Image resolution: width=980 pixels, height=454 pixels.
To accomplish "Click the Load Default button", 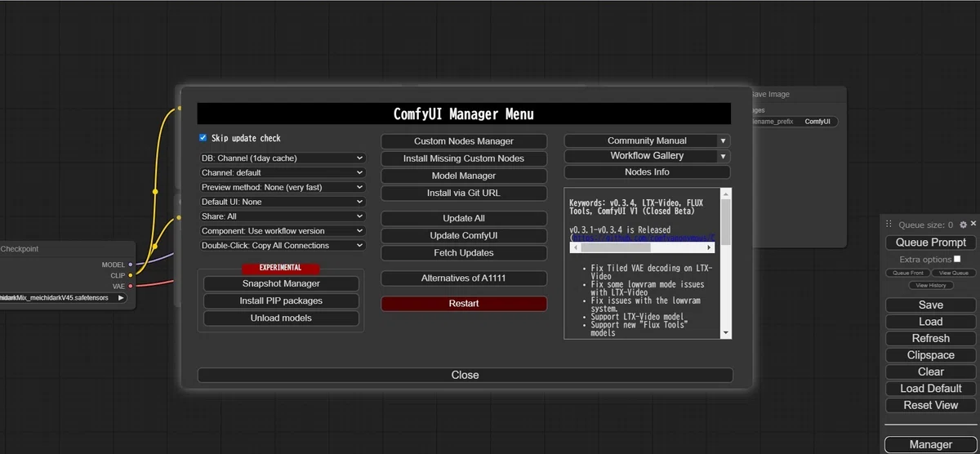I will (931, 389).
